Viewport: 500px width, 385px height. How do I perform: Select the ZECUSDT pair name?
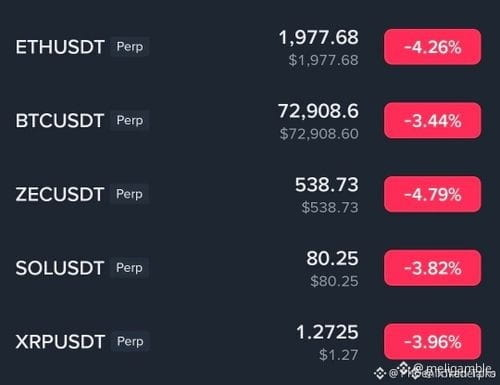click(60, 194)
